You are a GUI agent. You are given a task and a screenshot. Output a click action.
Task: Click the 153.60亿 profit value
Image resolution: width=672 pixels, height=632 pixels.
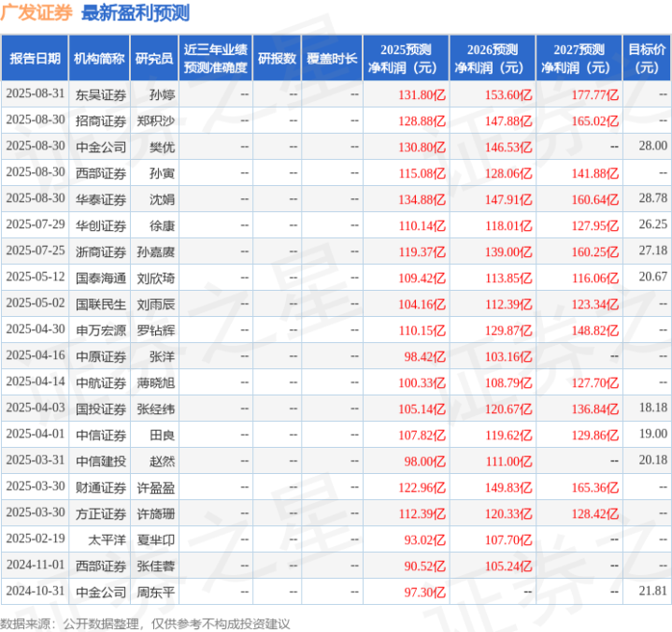click(508, 94)
